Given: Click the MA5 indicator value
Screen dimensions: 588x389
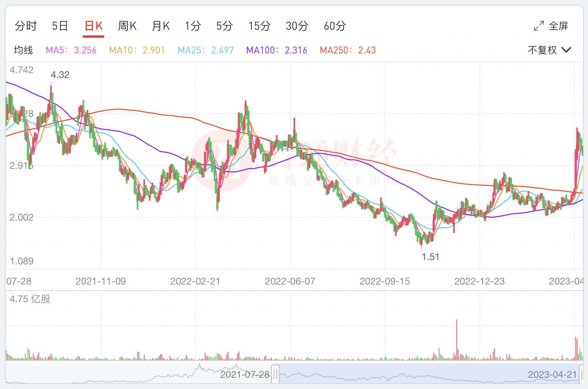Looking at the screenshot, I should [85, 50].
